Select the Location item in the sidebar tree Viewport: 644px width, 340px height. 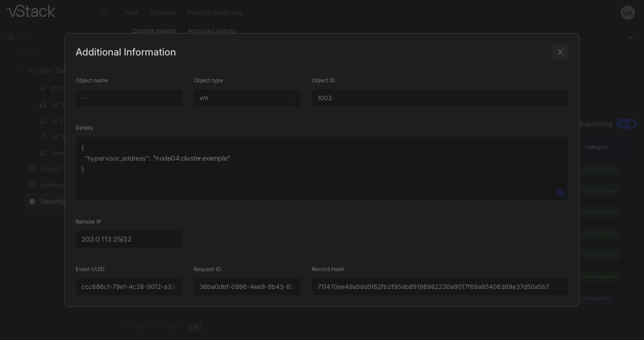31,55
